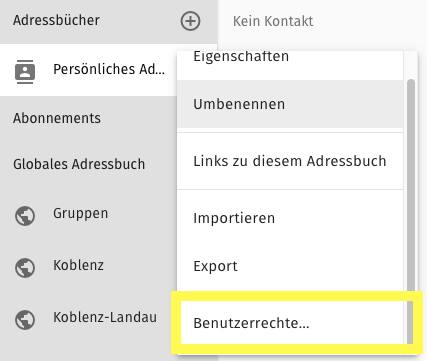Click the globe icon beside Koblenz-Landau
The image size is (427, 361).
pos(25,320)
